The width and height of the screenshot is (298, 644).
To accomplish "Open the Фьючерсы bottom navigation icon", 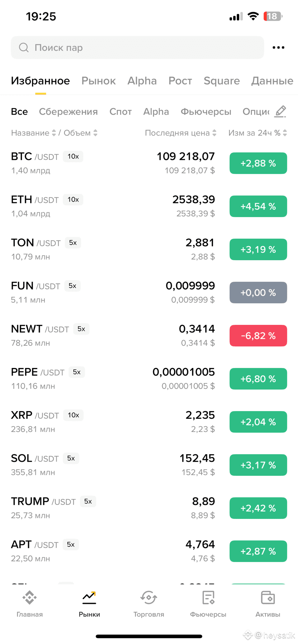I will point(208,598).
